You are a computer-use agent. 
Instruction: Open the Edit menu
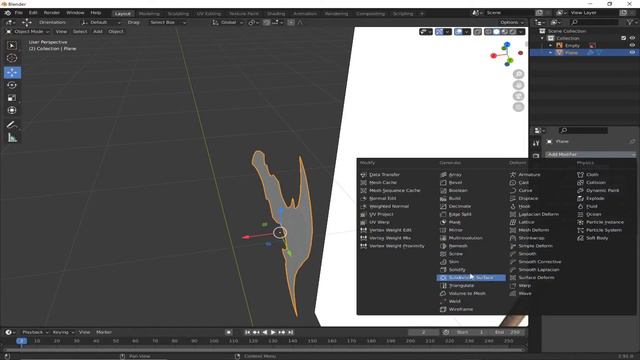coord(33,13)
